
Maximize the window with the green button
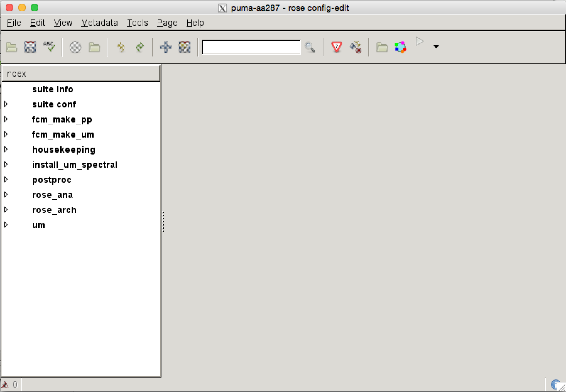click(x=35, y=8)
